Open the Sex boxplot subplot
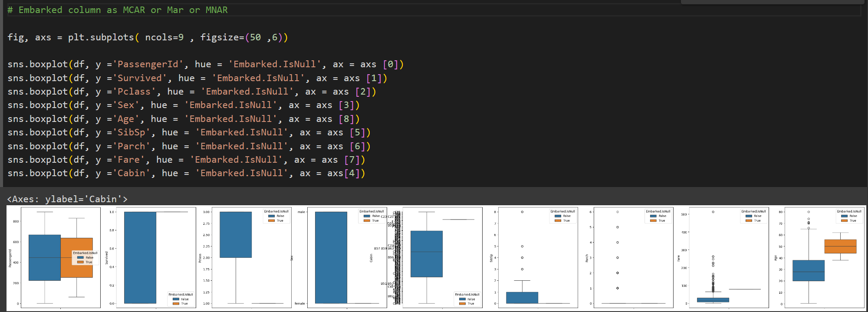This screenshot has height=312, width=868. (347, 258)
